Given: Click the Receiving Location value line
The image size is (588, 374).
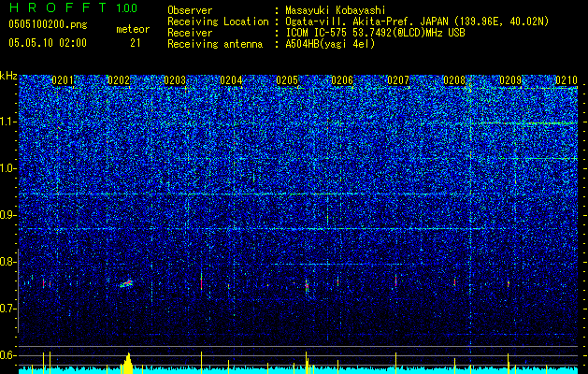Looking at the screenshot, I should pos(417,22).
